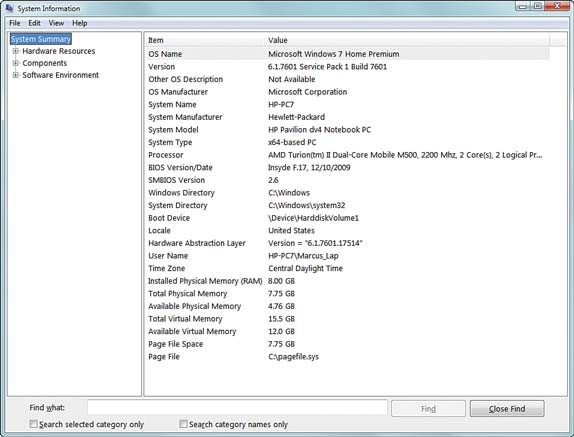Open the File menu

coord(15,23)
